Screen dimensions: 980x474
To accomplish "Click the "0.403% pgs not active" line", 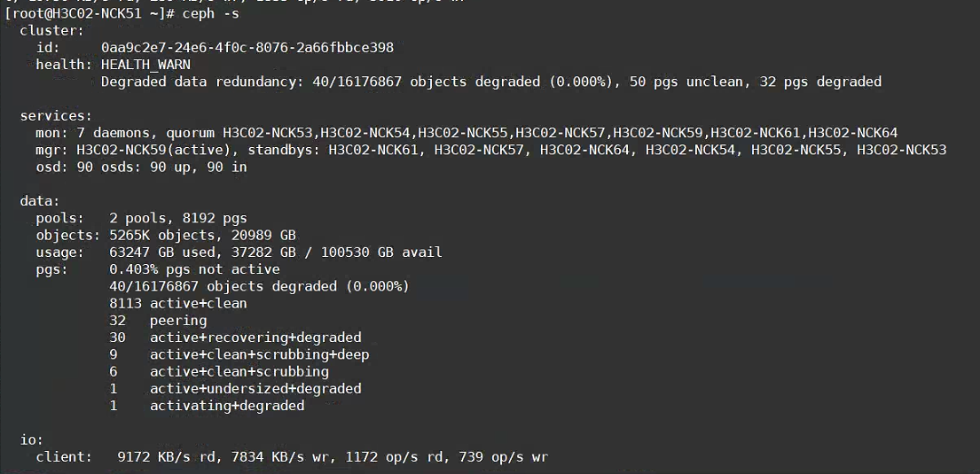I will pyautogui.click(x=194, y=269).
